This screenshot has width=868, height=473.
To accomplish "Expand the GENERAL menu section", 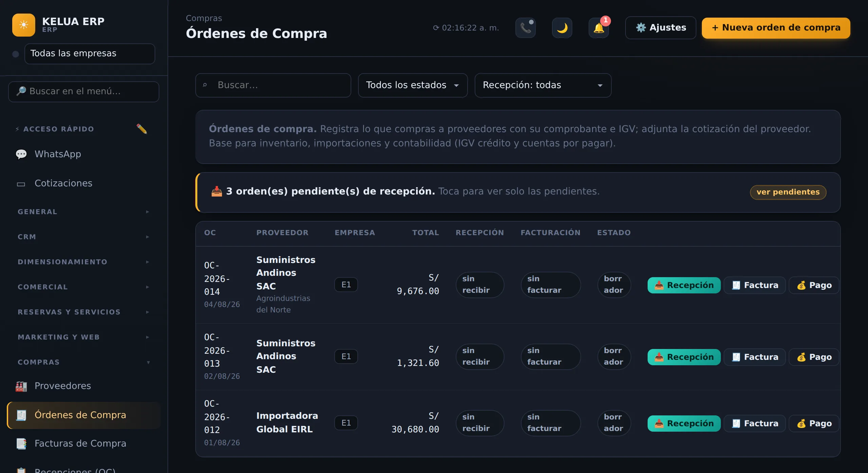I will point(83,212).
